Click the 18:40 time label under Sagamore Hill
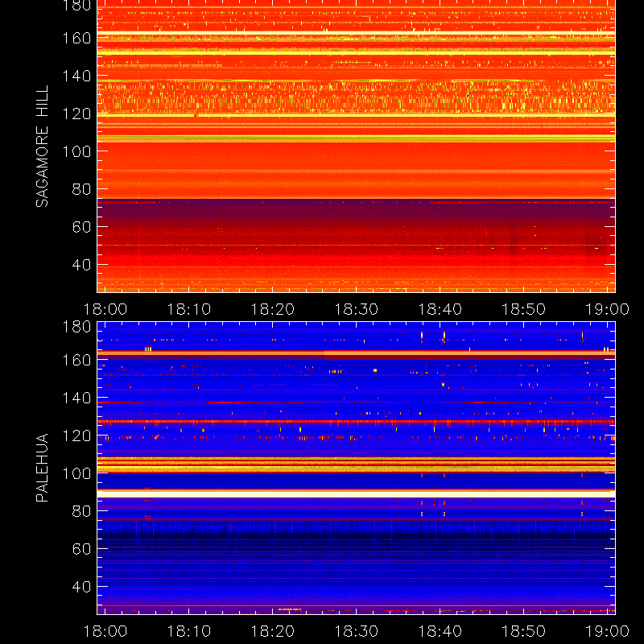 click(440, 309)
